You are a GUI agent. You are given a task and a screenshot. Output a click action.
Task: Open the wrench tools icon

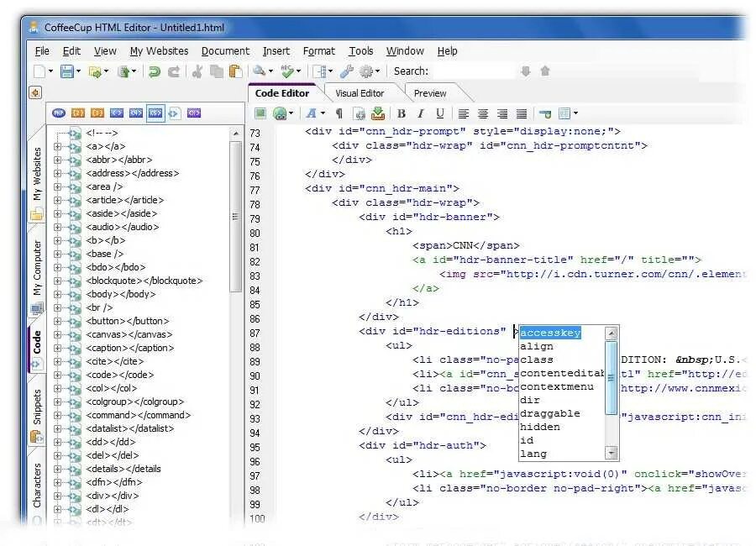click(x=347, y=72)
